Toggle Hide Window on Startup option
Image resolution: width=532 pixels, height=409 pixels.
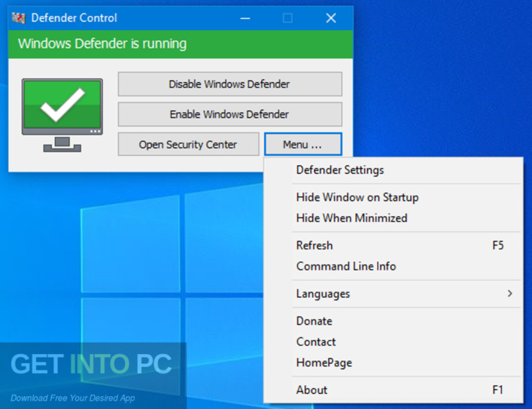click(x=394, y=197)
